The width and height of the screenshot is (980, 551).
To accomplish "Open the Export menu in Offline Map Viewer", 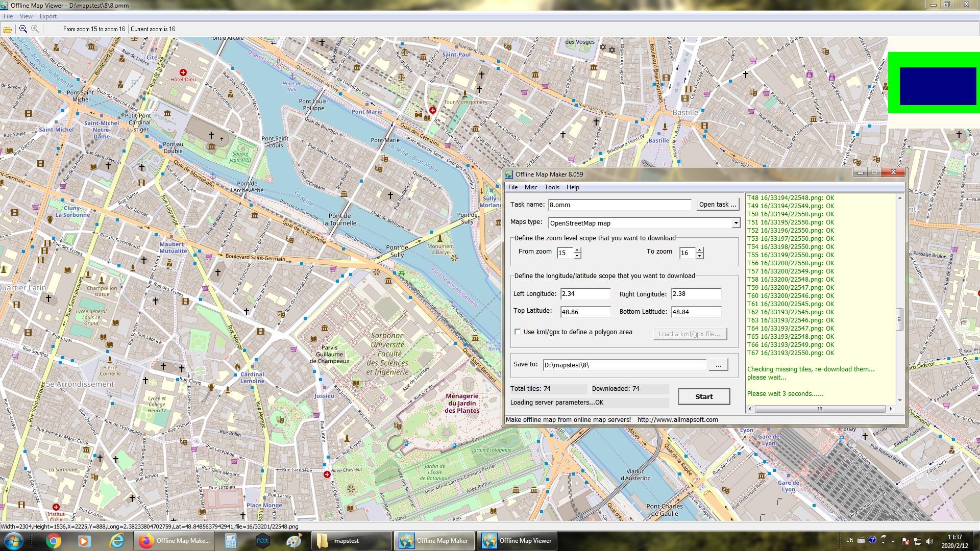I will (x=48, y=16).
